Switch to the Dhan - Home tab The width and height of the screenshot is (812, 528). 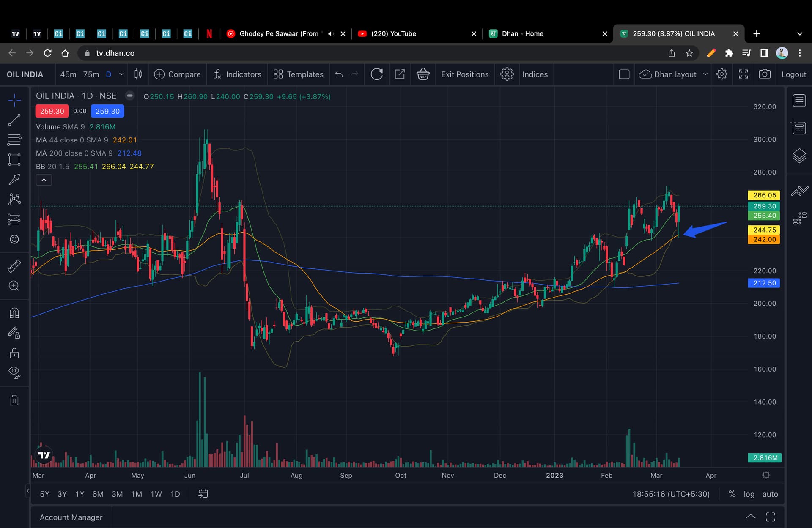coord(522,34)
